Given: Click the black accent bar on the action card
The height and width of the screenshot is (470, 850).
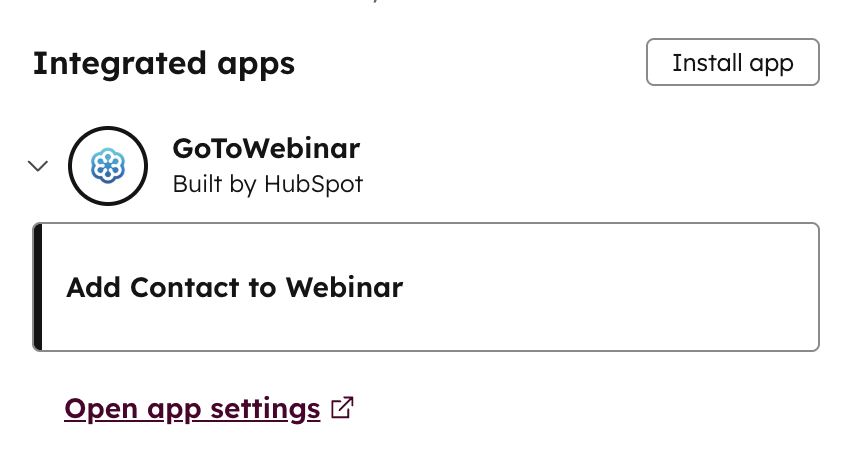Looking at the screenshot, I should click(x=37, y=288).
